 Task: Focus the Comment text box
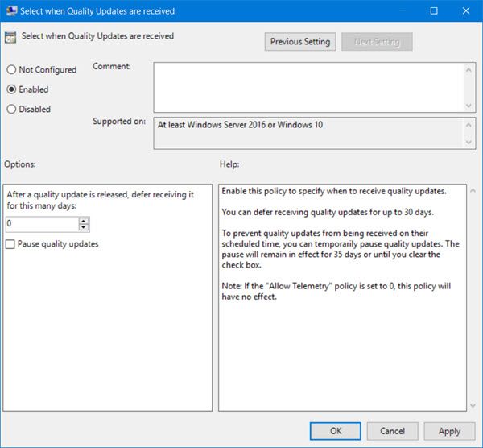[306, 87]
